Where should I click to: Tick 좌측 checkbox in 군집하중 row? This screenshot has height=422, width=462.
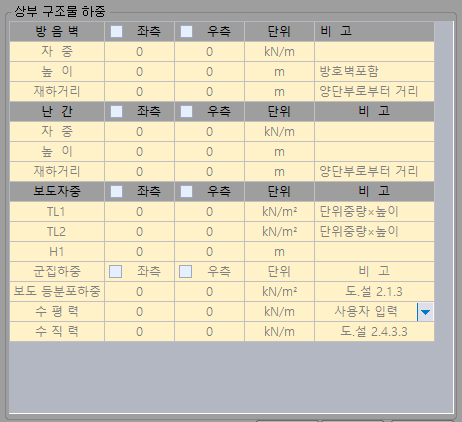pos(115,272)
